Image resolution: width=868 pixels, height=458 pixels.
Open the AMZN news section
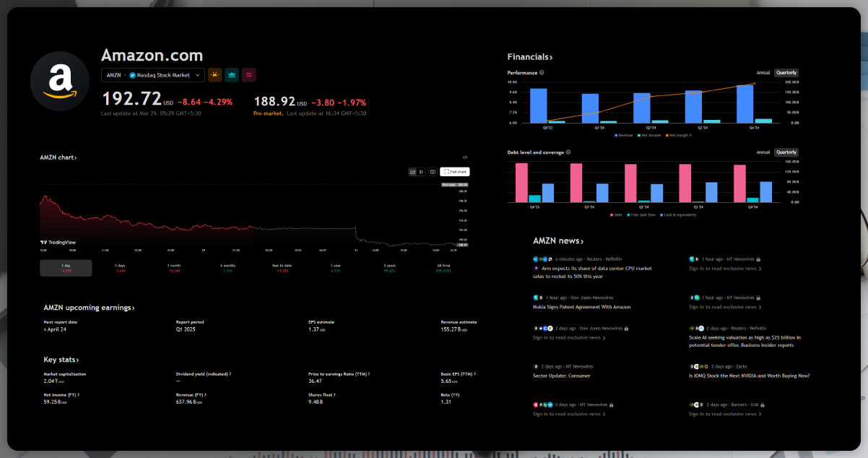click(x=558, y=241)
